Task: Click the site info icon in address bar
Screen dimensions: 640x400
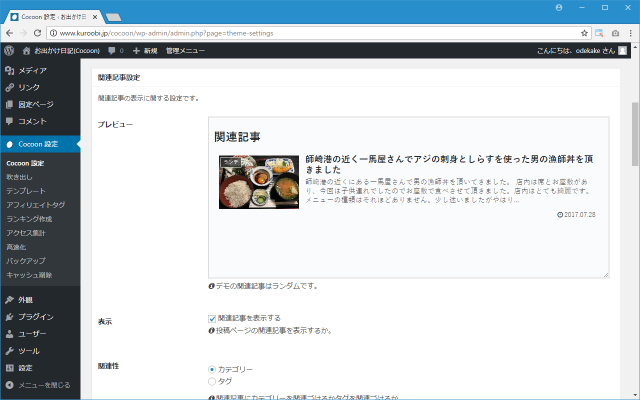Action: coord(53,33)
